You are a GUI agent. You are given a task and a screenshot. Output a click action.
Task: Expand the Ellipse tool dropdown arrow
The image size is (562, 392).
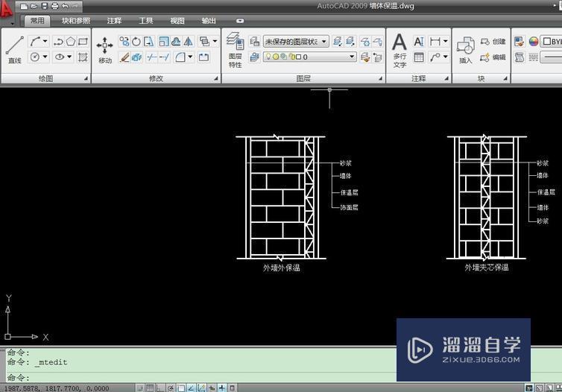69,57
